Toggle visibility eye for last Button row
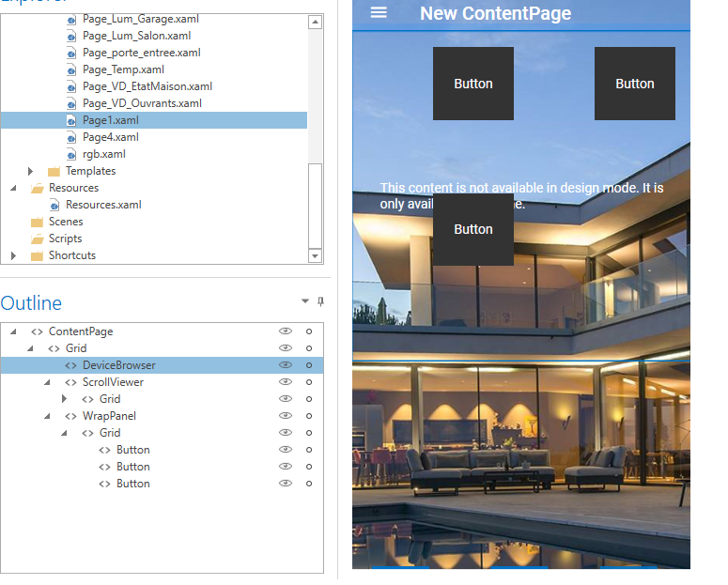 click(x=285, y=484)
